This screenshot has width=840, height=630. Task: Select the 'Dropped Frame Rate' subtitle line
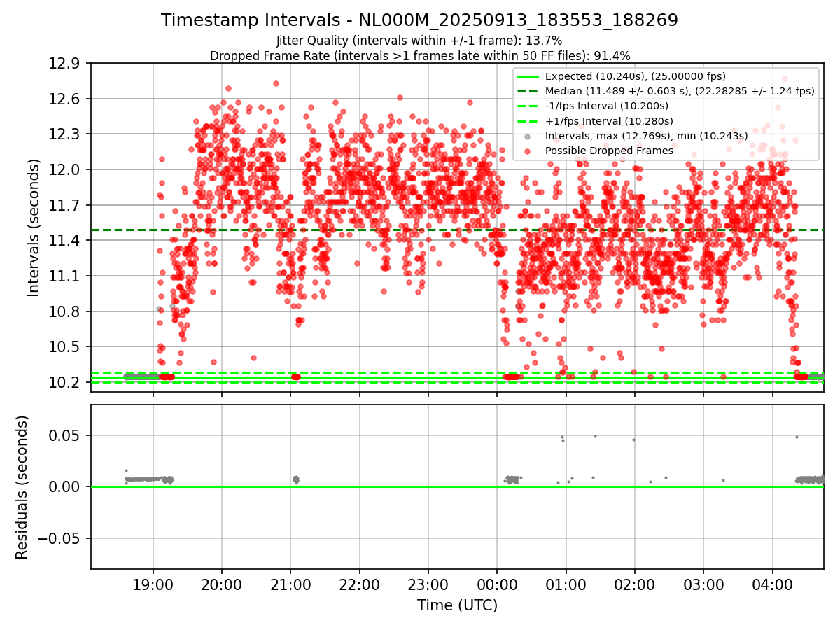(x=419, y=55)
